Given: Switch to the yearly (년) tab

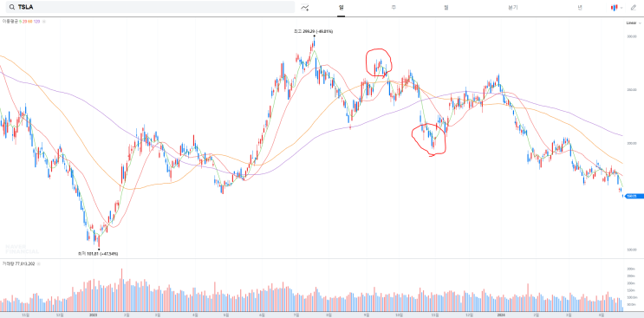Looking at the screenshot, I should coord(580,8).
